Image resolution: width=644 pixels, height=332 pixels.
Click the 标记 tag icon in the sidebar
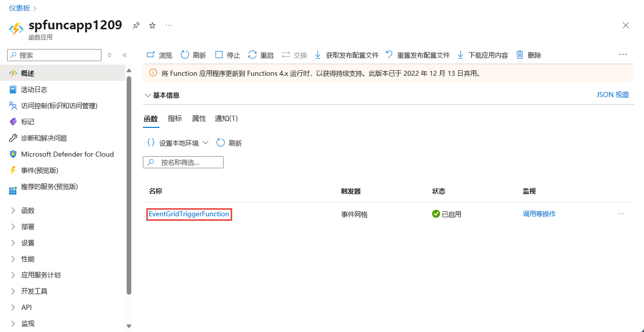coord(13,122)
